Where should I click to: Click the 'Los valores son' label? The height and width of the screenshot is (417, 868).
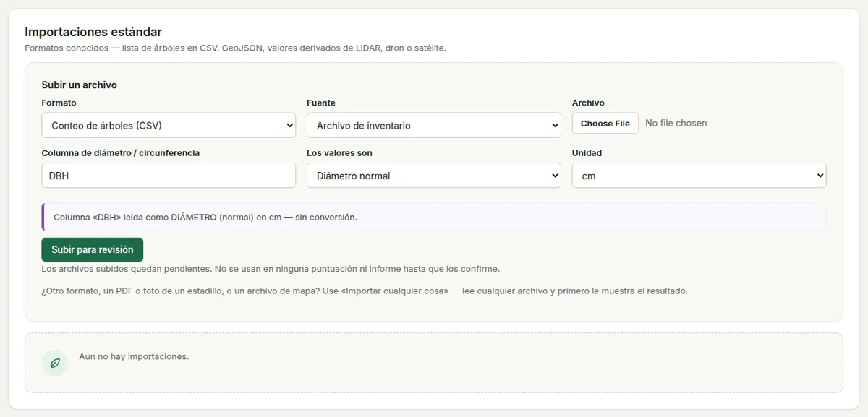339,153
